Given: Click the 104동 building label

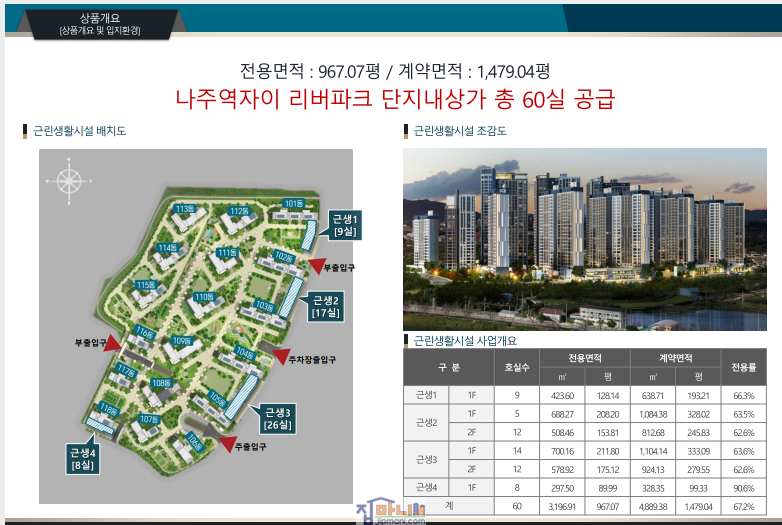Looking at the screenshot, I should click(245, 352).
